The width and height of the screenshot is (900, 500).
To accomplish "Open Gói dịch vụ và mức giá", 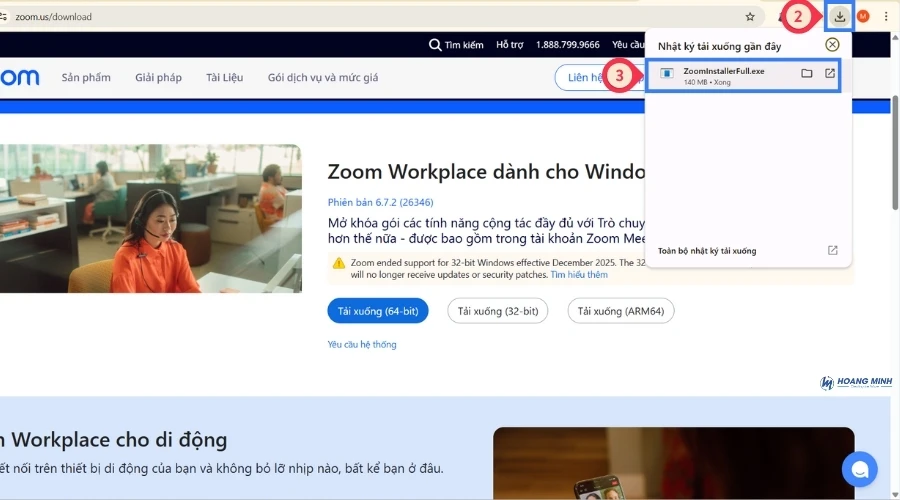I will [322, 78].
